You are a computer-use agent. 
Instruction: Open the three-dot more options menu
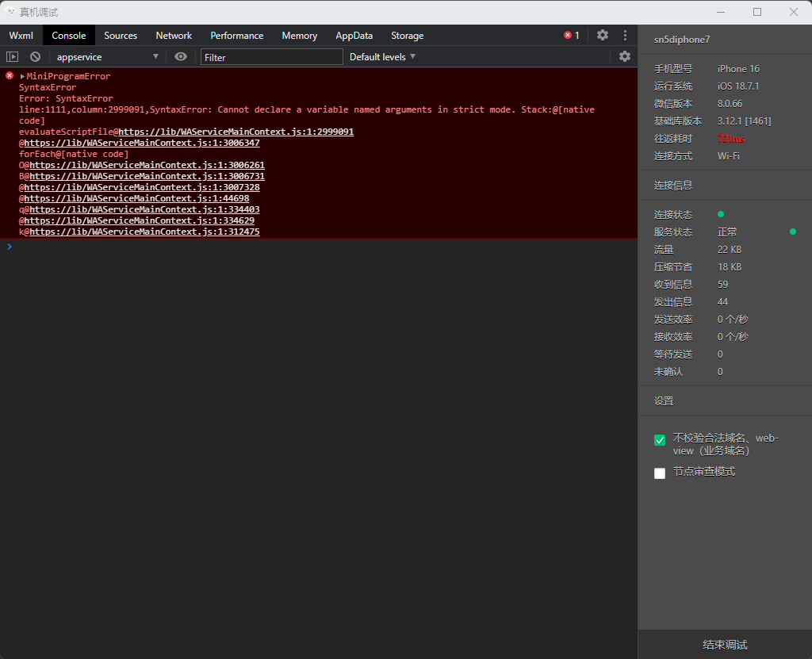[625, 35]
